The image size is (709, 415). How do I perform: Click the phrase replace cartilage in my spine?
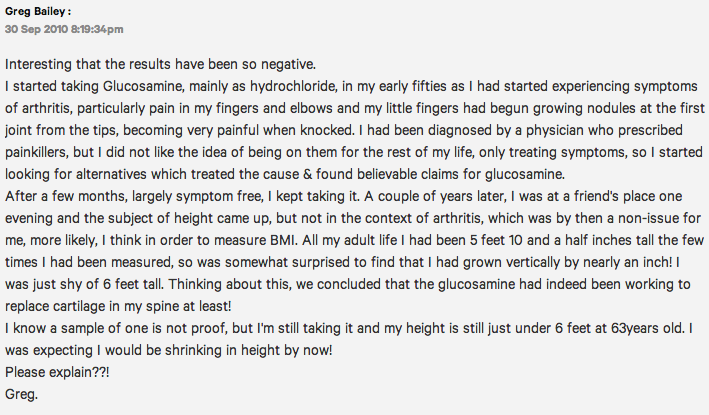point(92,307)
